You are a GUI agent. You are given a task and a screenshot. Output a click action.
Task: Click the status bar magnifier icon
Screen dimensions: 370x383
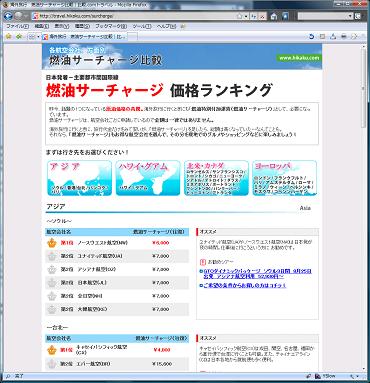pyautogui.click(x=8, y=376)
